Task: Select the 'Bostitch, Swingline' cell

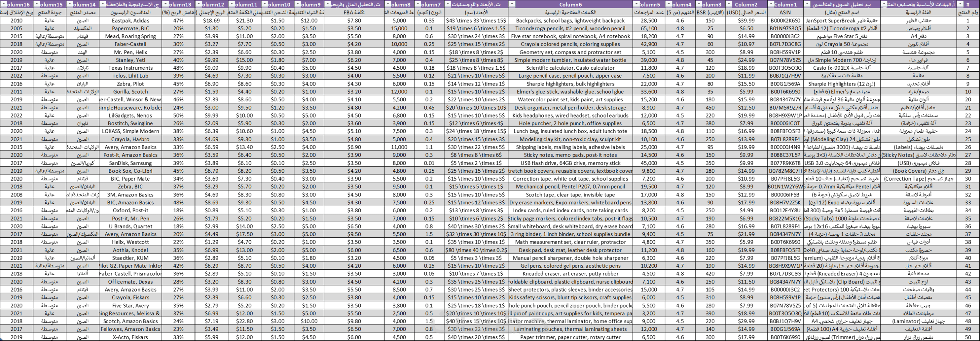Action: (130, 123)
